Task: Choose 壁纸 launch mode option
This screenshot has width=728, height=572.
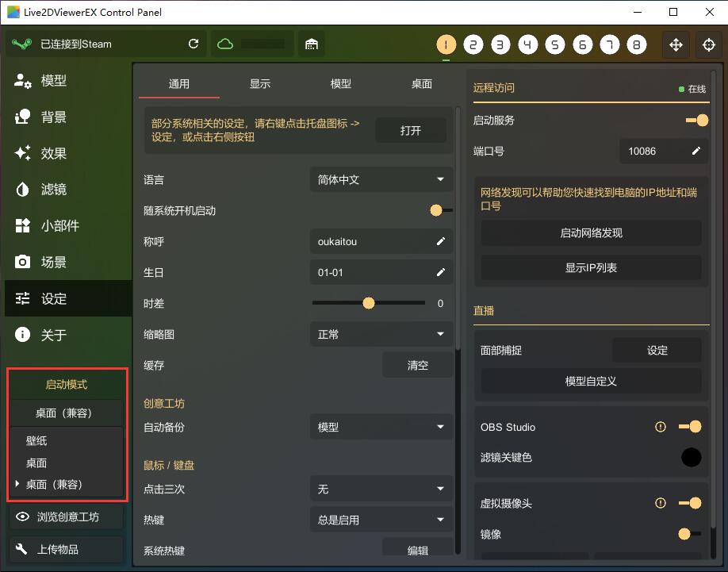Action: pos(67,440)
